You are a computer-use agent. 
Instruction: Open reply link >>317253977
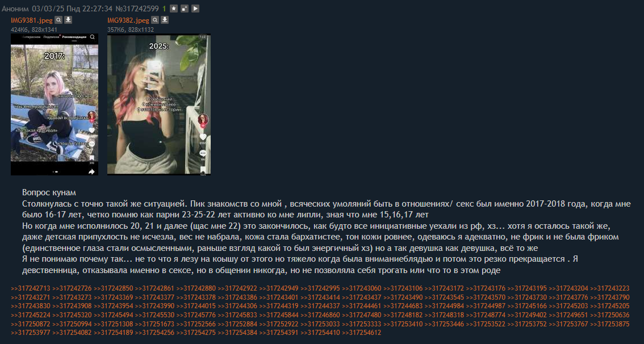click(31, 333)
